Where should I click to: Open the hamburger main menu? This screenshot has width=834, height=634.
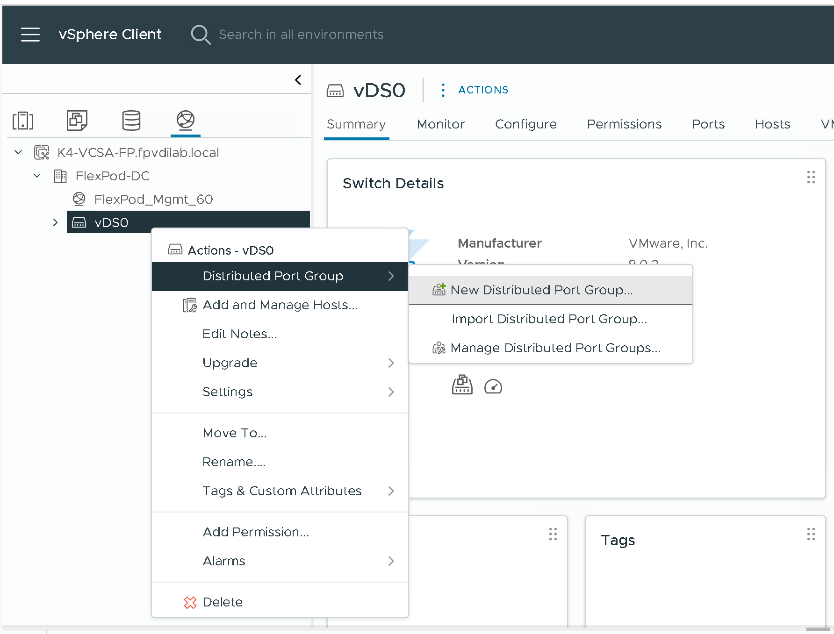point(30,35)
